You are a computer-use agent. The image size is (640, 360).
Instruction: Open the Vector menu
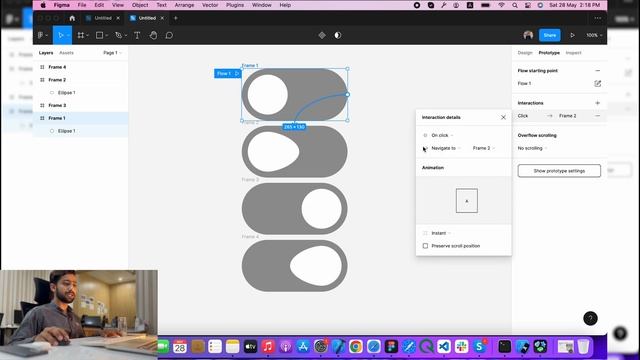point(210,5)
